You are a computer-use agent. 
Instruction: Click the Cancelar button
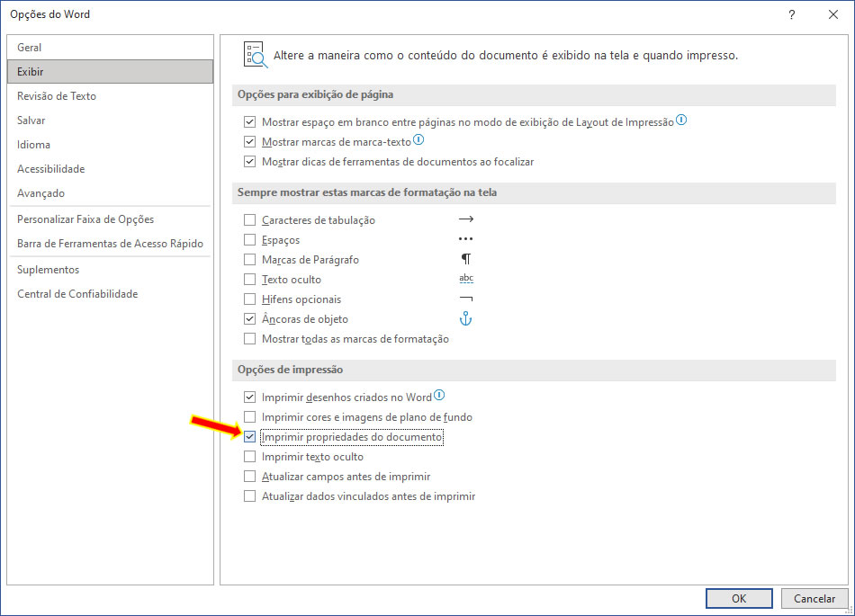(814, 599)
